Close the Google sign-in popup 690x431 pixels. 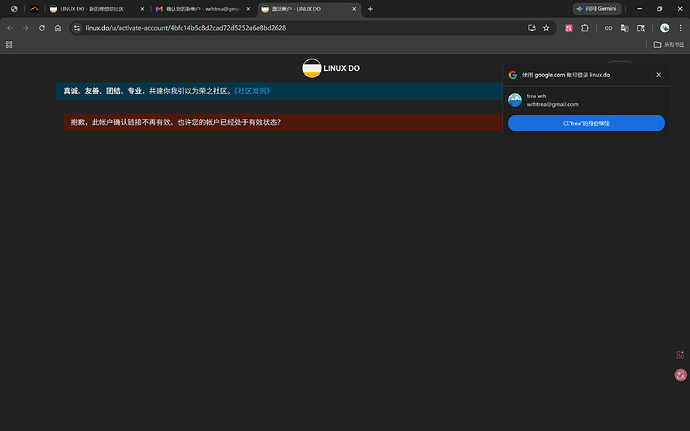(658, 75)
